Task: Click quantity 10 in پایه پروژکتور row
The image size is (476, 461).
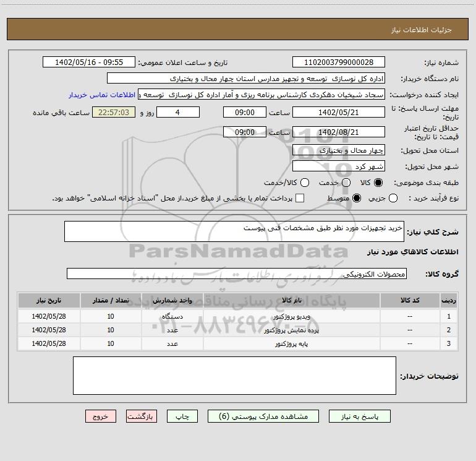Action: pyautogui.click(x=111, y=343)
